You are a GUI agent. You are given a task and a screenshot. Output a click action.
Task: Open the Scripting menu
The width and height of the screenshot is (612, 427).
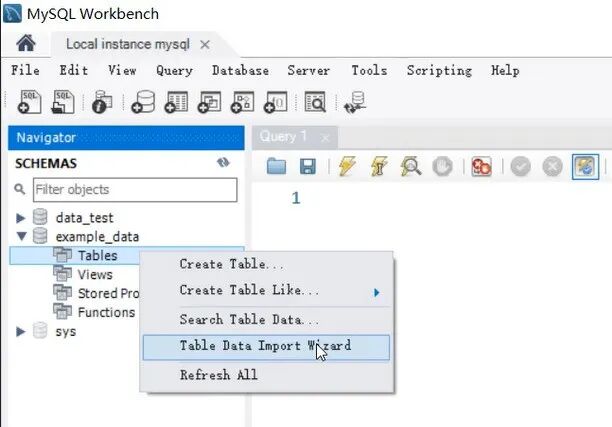click(439, 71)
